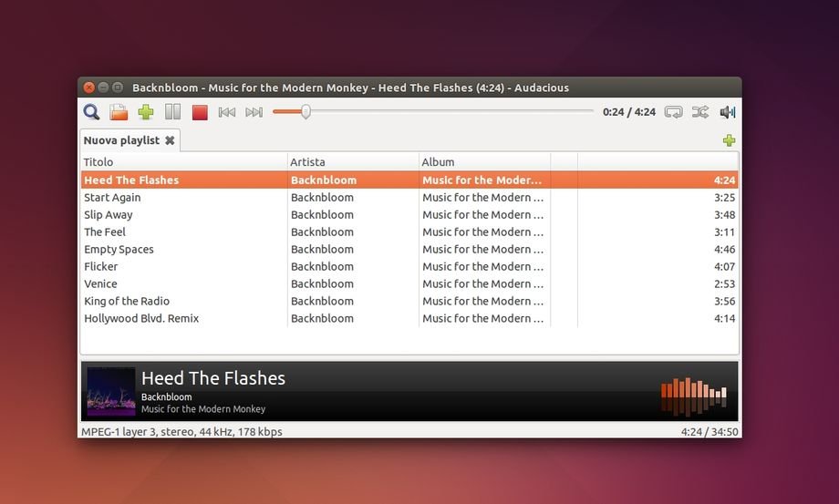Select the track Heed The Flashes
This screenshot has height=504, width=839.
point(409,180)
